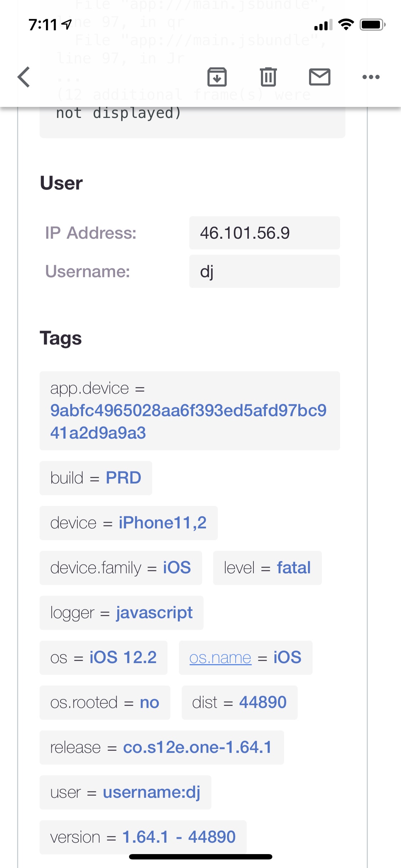Open the iPhone11,2 device tag
This screenshot has height=868, width=401.
click(163, 523)
